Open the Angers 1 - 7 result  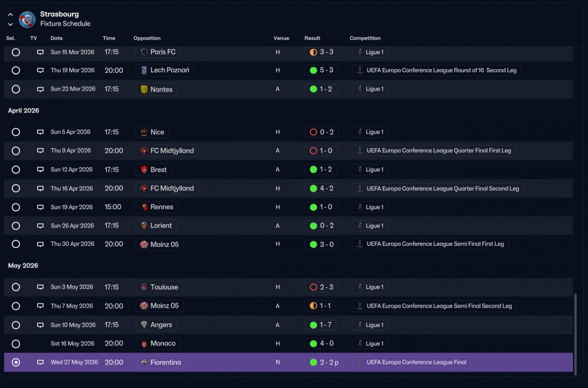click(x=321, y=325)
